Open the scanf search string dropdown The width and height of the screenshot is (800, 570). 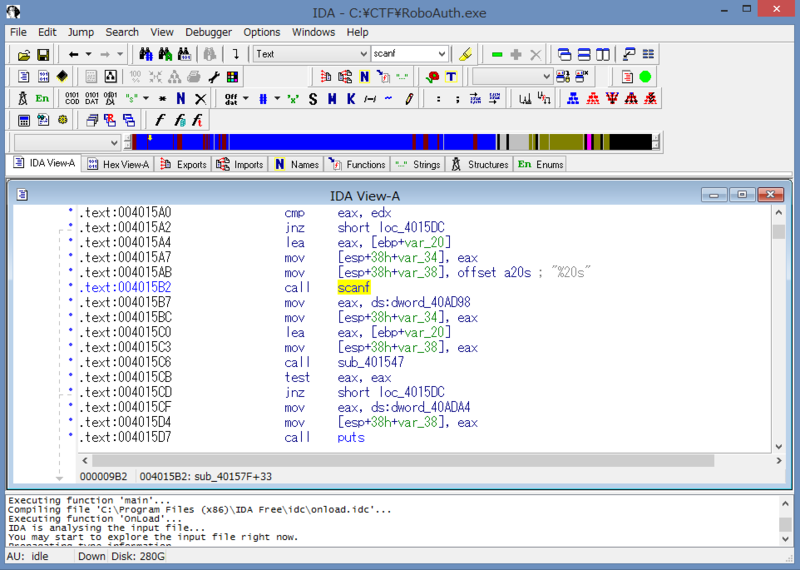[x=442, y=54]
